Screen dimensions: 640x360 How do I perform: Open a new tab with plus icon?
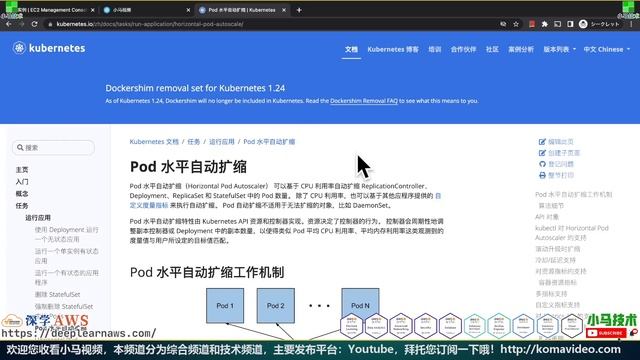(x=299, y=10)
